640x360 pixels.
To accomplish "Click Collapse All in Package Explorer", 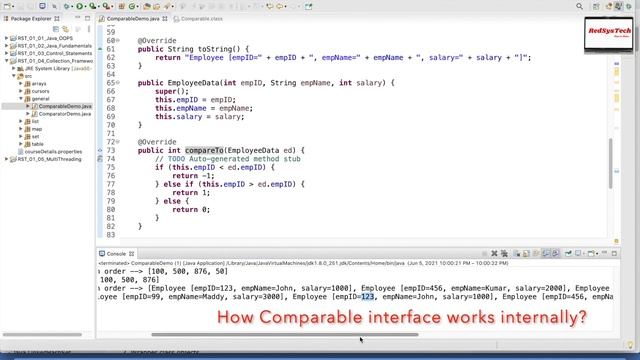I will [x=56, y=29].
